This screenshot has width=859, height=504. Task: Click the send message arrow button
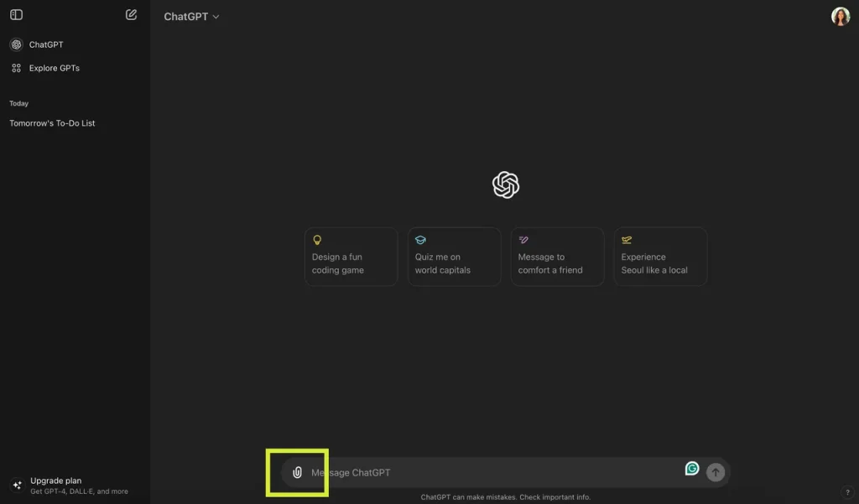click(715, 472)
